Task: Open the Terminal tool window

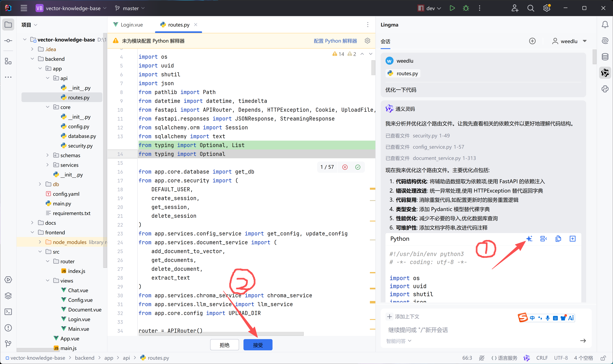Action: pos(8,312)
